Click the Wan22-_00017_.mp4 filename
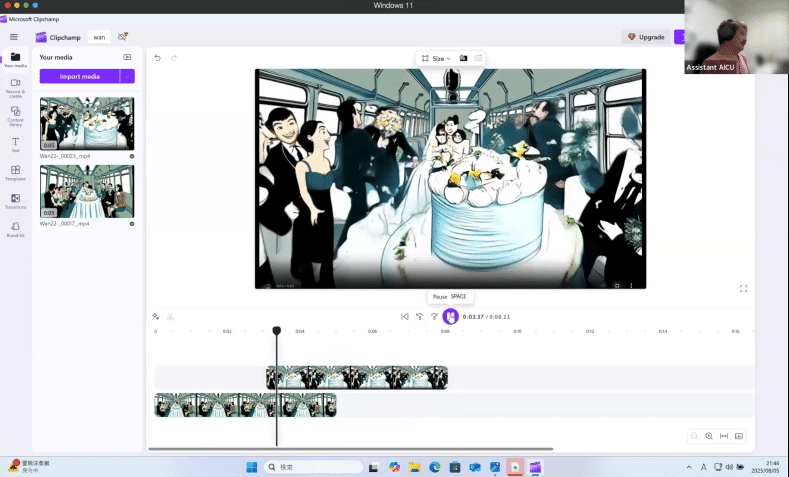This screenshot has height=477, width=789. [x=65, y=223]
